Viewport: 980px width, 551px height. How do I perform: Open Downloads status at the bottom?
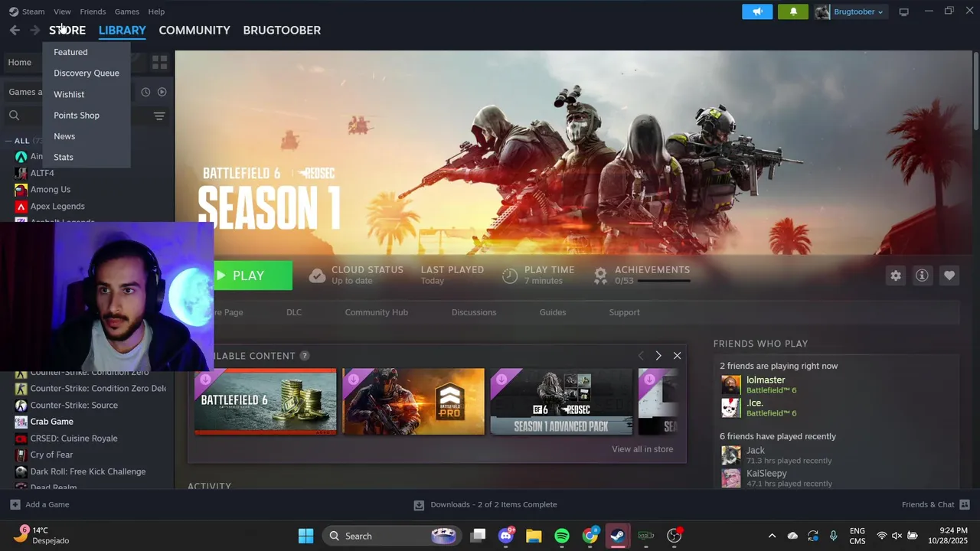click(485, 504)
